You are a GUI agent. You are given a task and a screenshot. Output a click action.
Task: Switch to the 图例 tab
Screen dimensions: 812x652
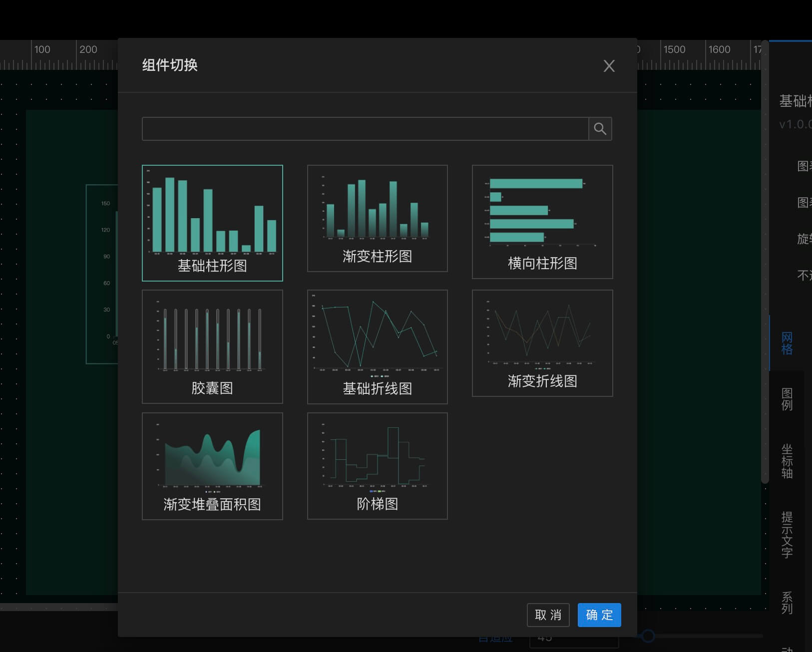pos(787,399)
